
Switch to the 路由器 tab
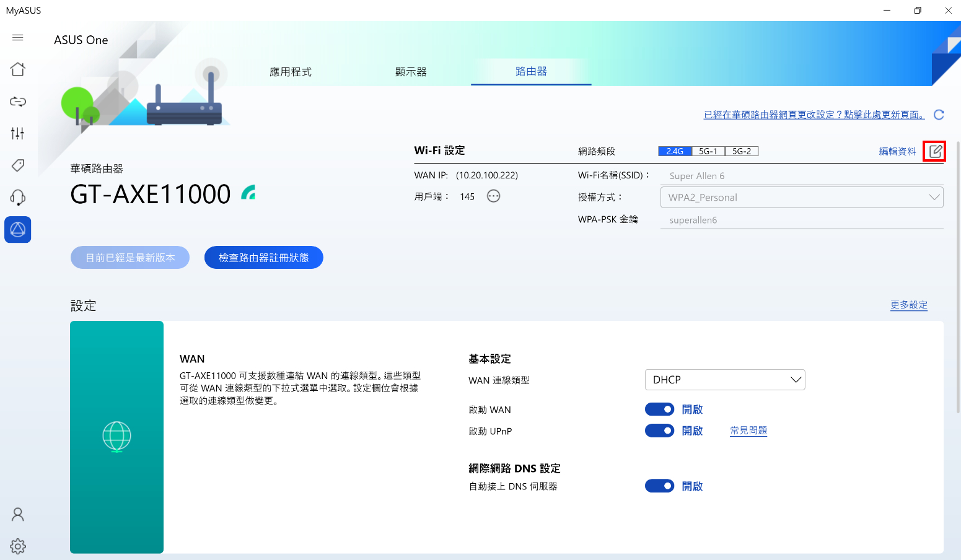531,71
